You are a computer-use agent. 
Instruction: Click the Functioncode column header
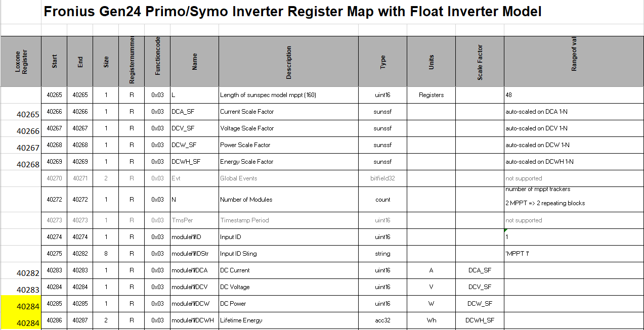[x=157, y=62]
